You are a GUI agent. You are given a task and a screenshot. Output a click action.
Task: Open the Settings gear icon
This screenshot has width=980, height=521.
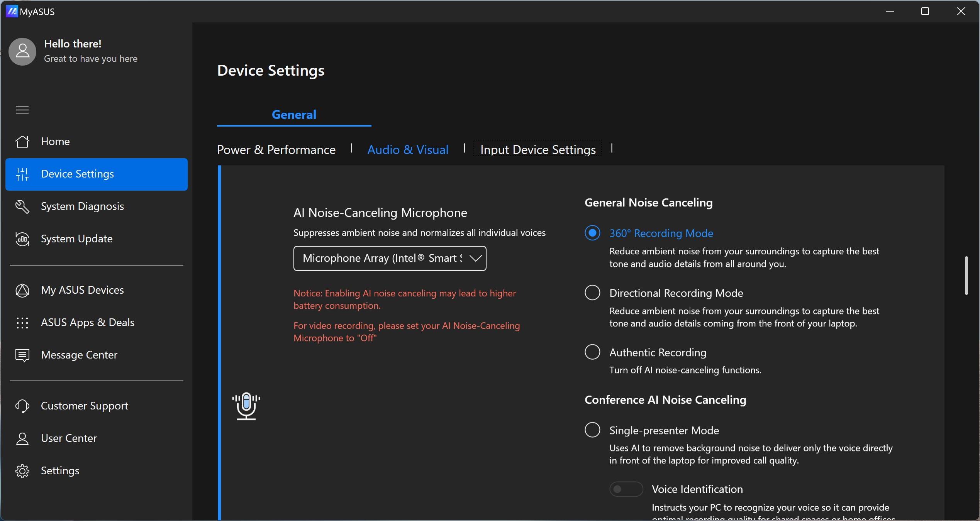pyautogui.click(x=22, y=471)
